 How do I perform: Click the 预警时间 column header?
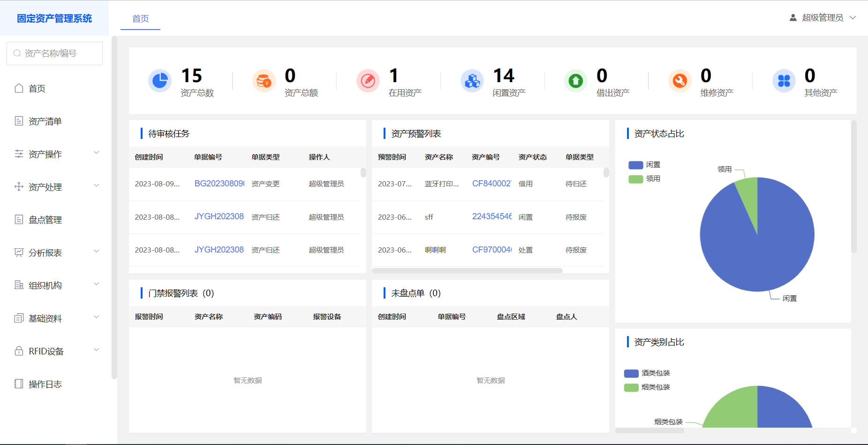392,157
